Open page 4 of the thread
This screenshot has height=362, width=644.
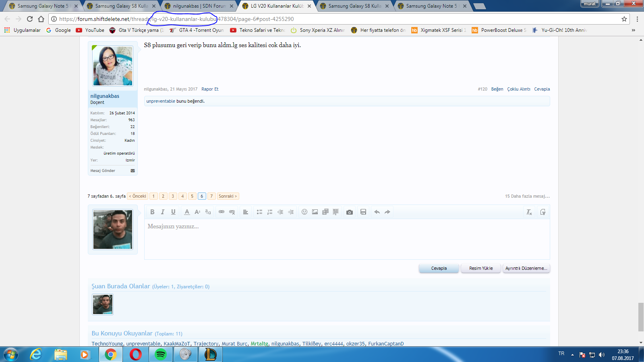[182, 196]
